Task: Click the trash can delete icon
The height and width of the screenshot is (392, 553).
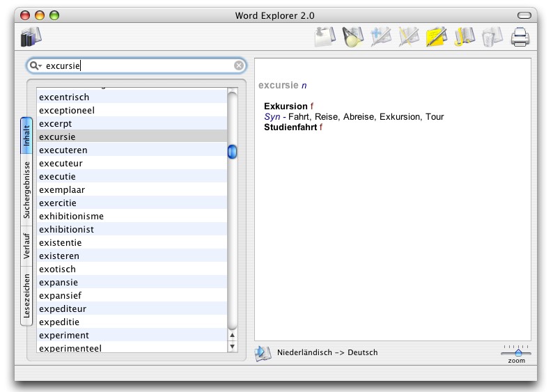Action: point(492,37)
